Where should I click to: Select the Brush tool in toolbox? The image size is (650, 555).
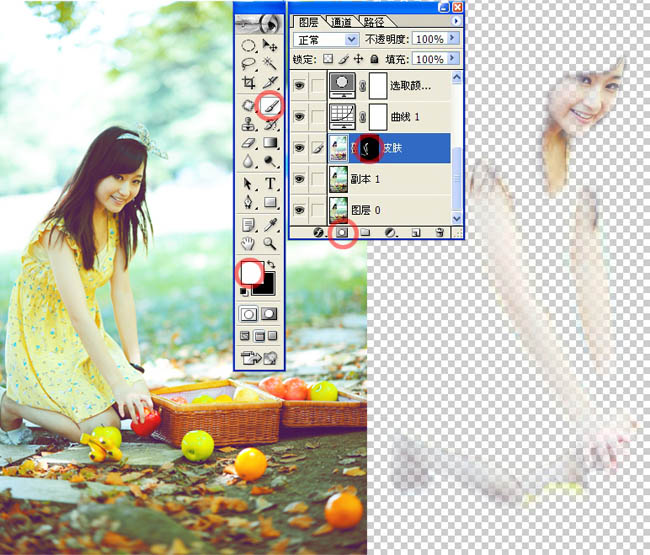(x=269, y=104)
